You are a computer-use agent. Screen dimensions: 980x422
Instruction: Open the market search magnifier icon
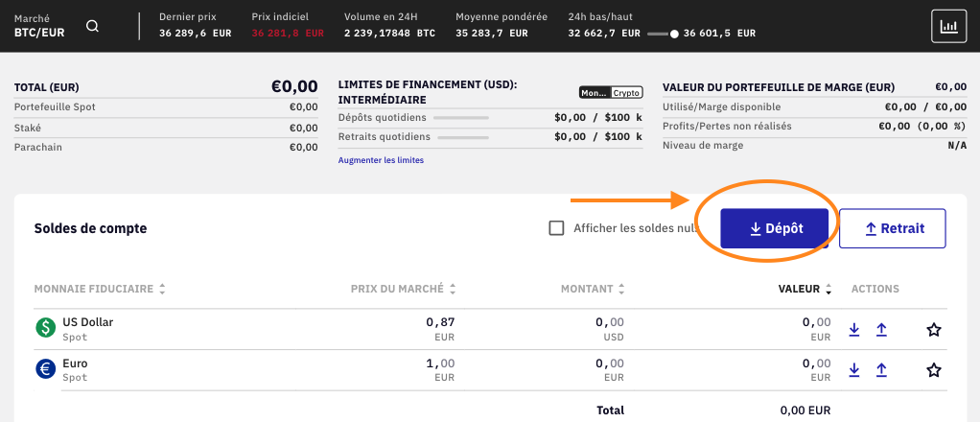[x=92, y=26]
